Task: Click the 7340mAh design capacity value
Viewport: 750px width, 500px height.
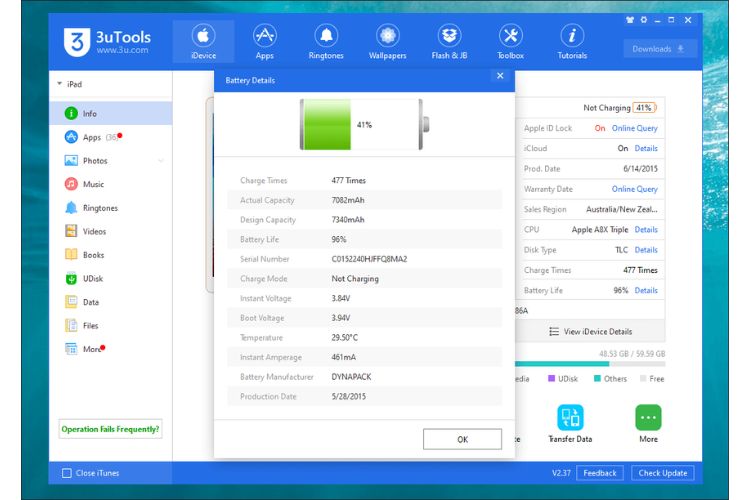Action: click(348, 220)
